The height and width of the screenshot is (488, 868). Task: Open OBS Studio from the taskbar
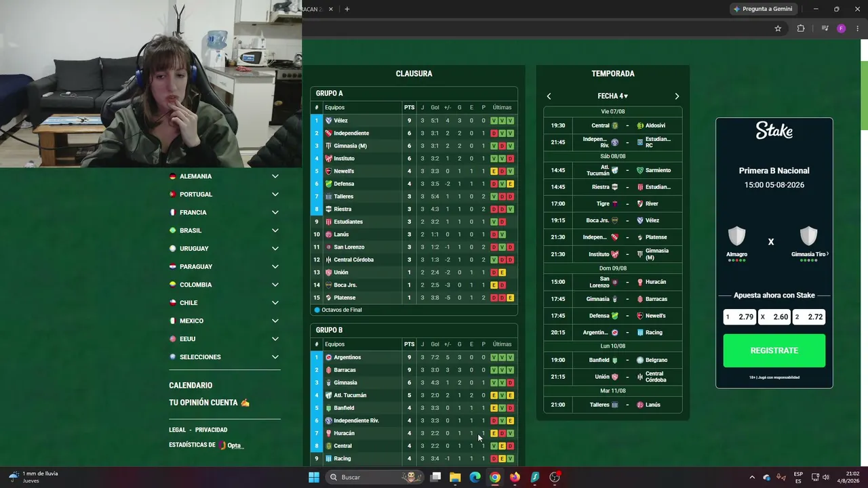555,477
